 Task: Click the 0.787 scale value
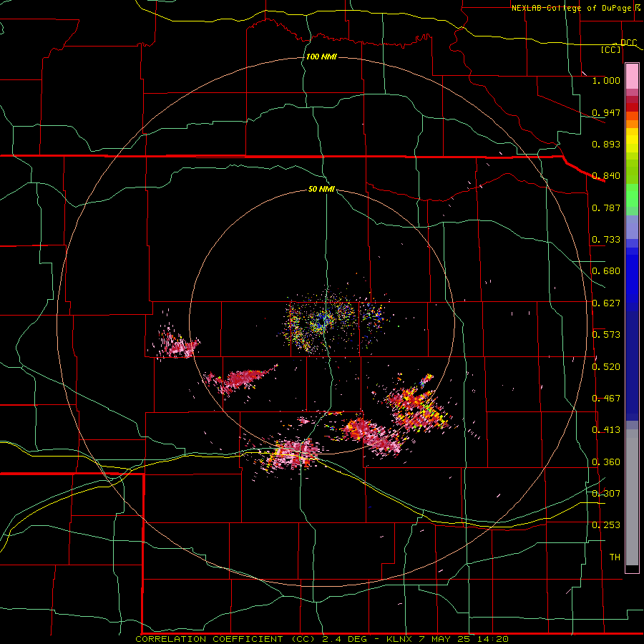tap(606, 208)
